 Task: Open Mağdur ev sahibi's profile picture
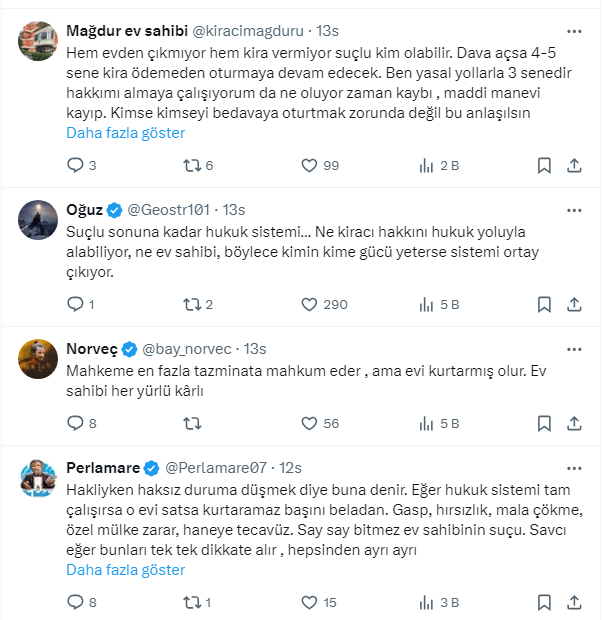(x=38, y=38)
